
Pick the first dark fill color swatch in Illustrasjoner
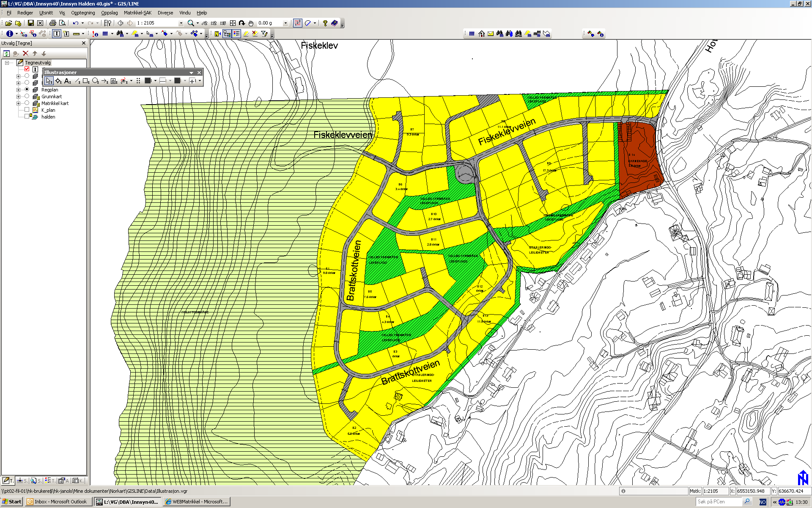[148, 81]
